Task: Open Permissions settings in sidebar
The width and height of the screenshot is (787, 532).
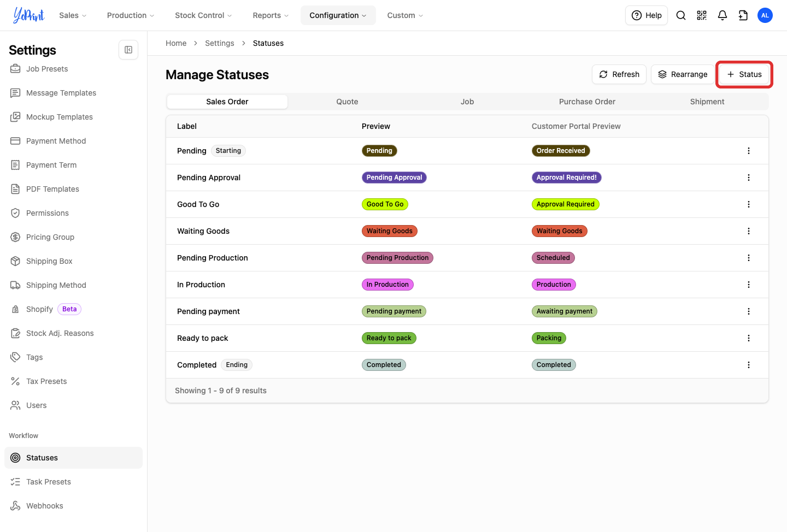Action: click(x=73, y=213)
